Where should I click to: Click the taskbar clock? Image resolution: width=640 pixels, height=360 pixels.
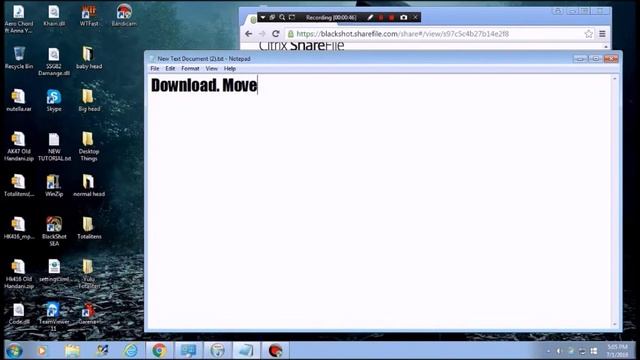(617, 351)
